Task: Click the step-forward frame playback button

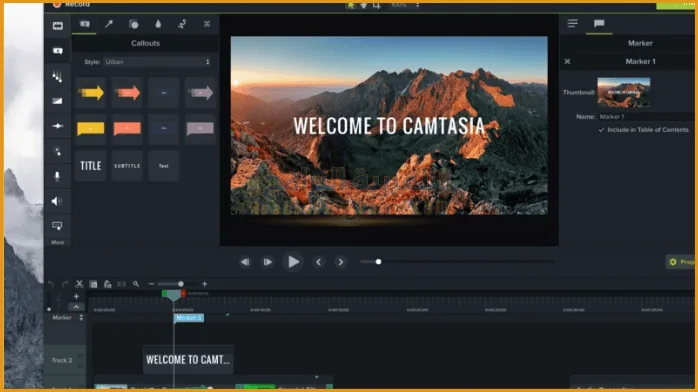Action: click(x=268, y=262)
